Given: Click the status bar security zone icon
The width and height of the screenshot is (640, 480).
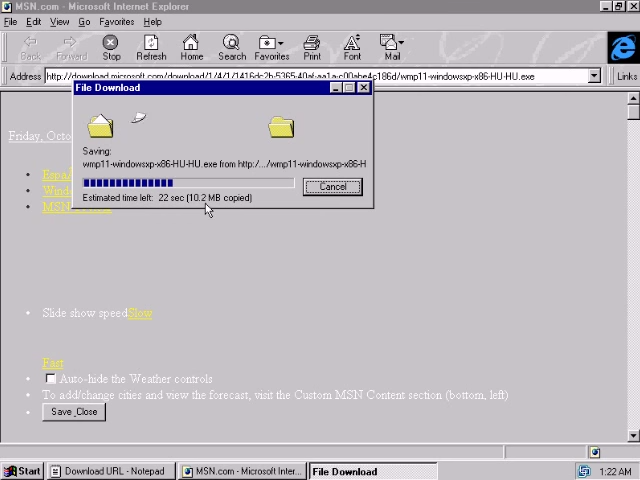Looking at the screenshot, I should tap(595, 452).
